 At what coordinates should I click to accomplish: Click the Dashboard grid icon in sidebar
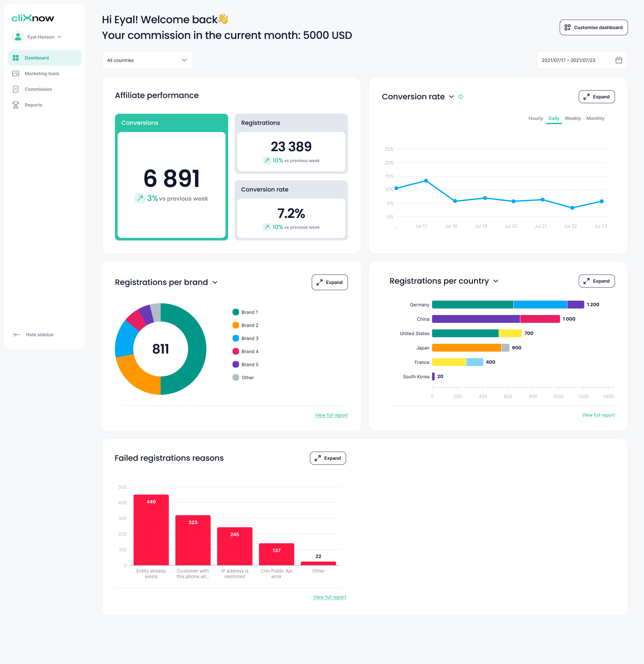point(16,58)
